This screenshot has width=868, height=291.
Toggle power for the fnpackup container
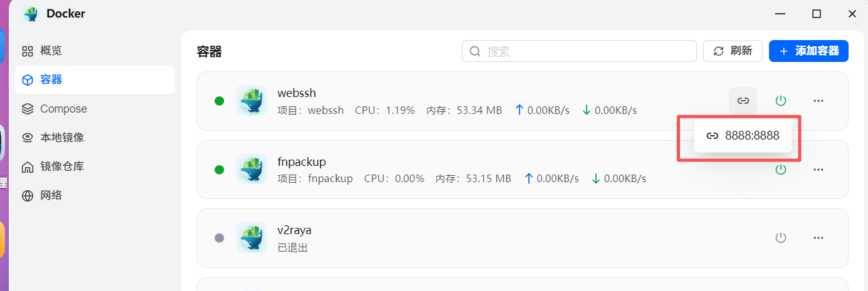click(780, 169)
